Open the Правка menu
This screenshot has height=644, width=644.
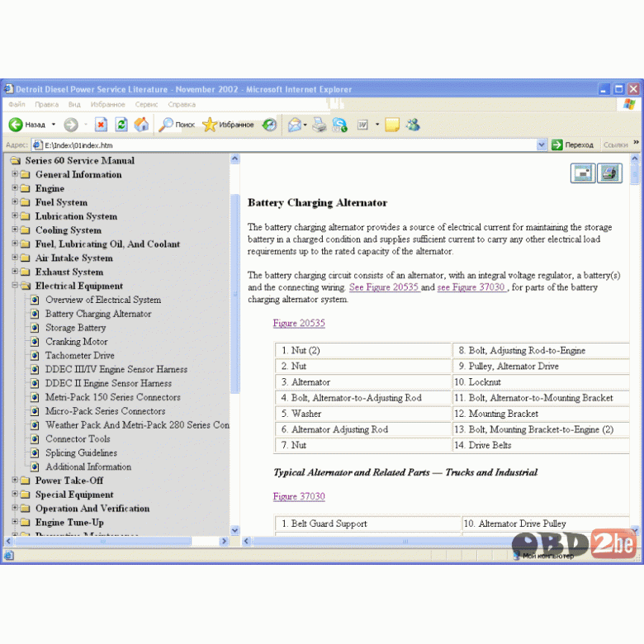(x=46, y=104)
